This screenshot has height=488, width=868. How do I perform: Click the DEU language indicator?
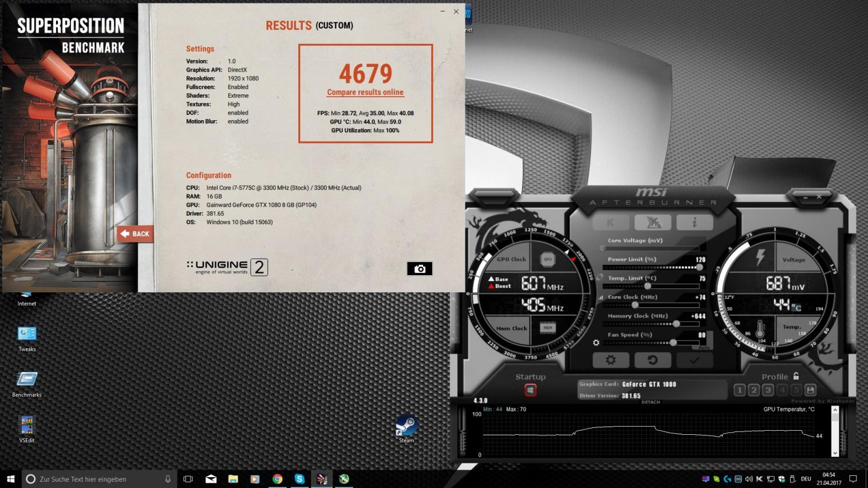[806, 479]
